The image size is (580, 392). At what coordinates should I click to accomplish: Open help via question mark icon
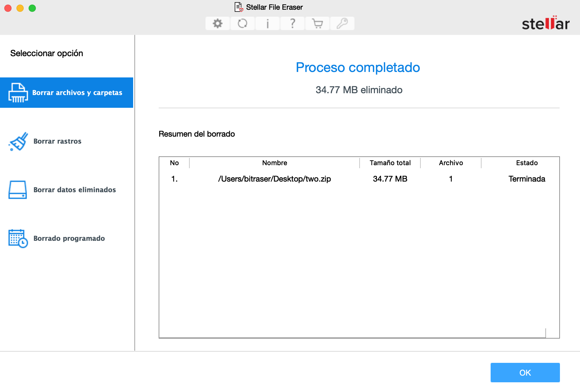(292, 23)
